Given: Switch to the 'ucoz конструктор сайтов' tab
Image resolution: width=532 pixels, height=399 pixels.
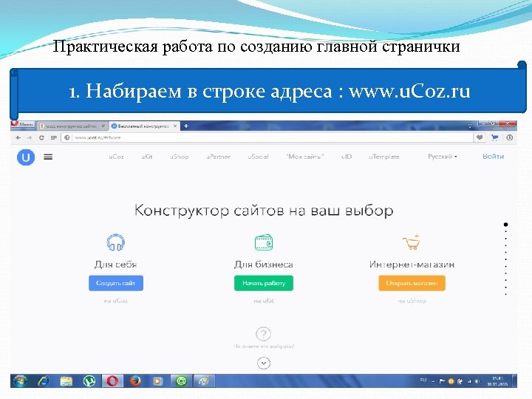Looking at the screenshot, I should click(x=71, y=126).
